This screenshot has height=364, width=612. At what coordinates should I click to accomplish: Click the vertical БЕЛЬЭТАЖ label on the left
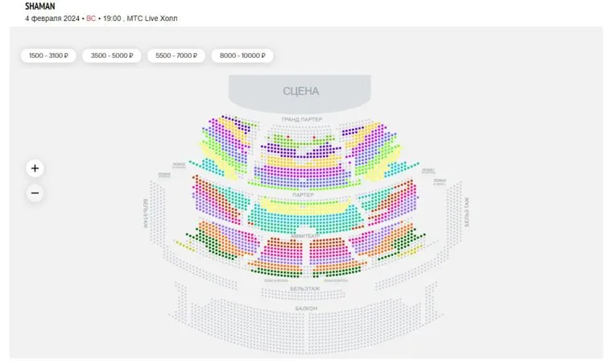[146, 213]
